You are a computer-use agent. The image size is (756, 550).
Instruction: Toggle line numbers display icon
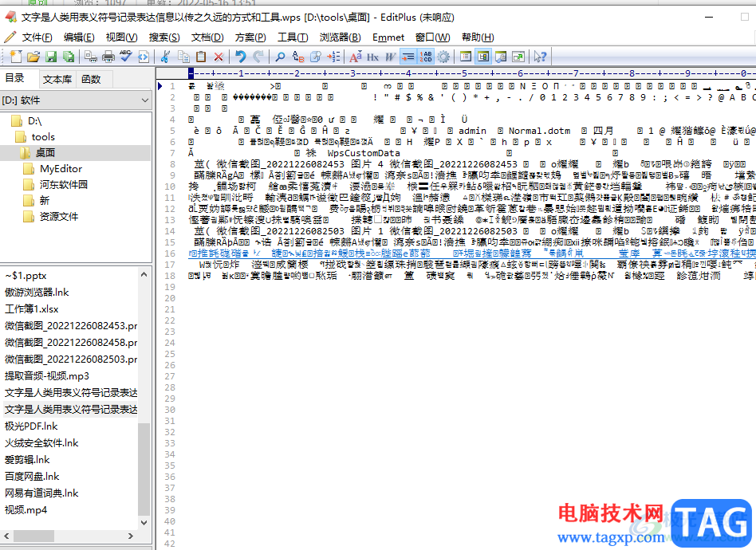click(426, 57)
